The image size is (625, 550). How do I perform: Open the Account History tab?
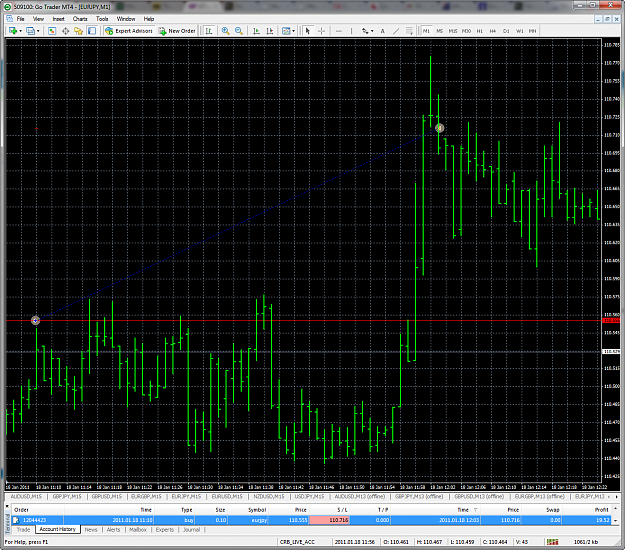pyautogui.click(x=58, y=529)
